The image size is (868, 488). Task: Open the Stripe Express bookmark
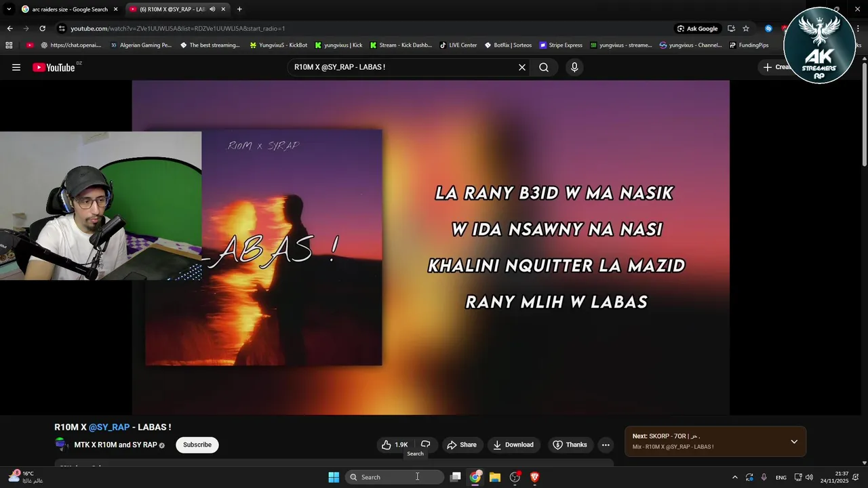tap(561, 45)
